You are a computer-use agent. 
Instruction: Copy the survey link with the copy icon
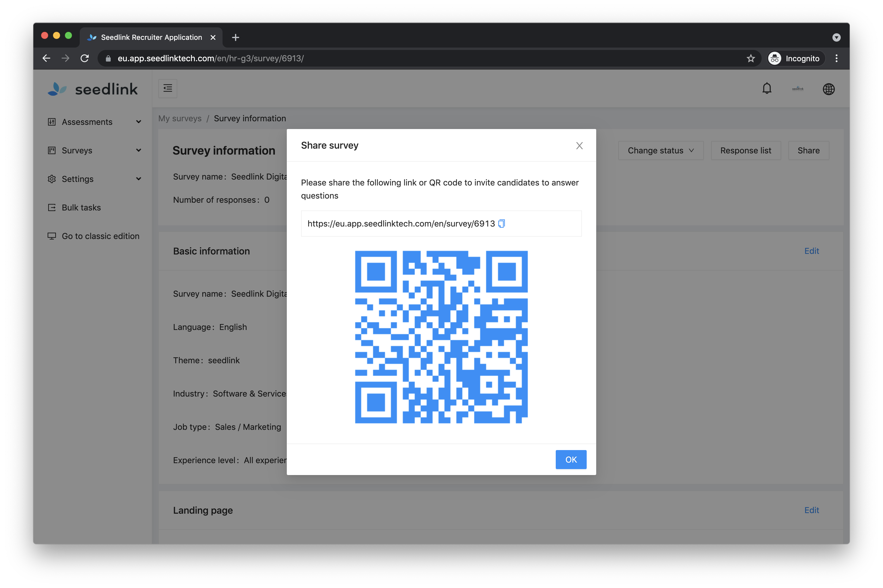pos(501,224)
